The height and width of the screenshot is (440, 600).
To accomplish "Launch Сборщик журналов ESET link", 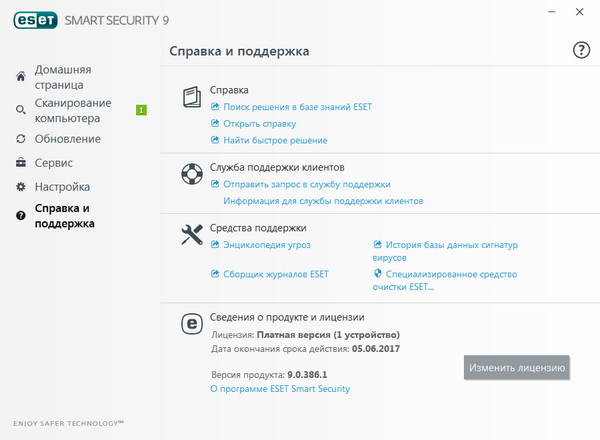I will 275,273.
